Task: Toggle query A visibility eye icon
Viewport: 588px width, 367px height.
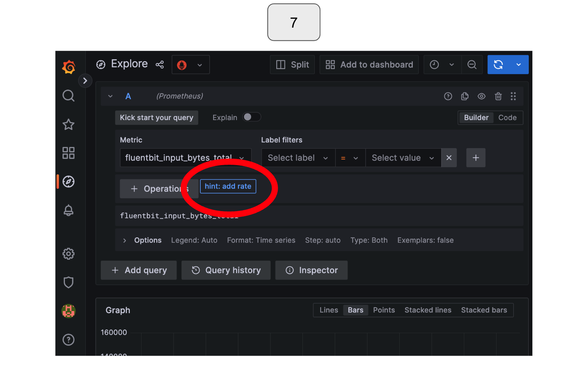Action: (x=481, y=96)
